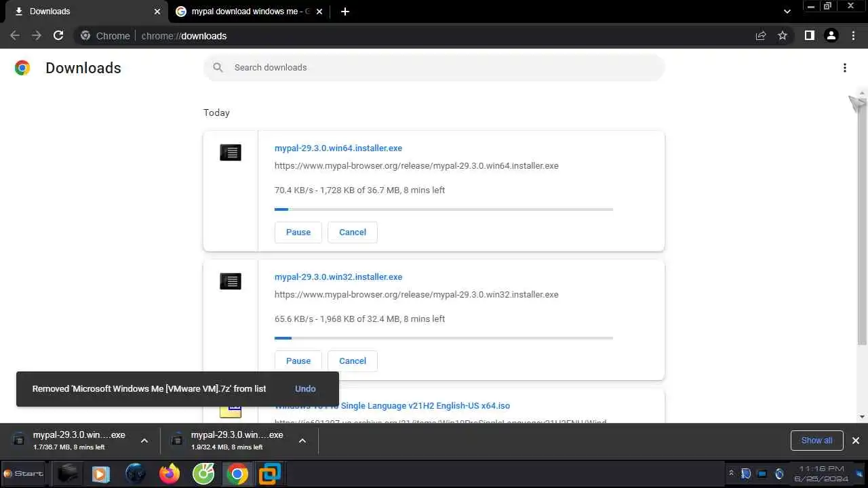868x488 pixels.
Task: Click the Chrome icon in the taskbar
Action: [237, 473]
